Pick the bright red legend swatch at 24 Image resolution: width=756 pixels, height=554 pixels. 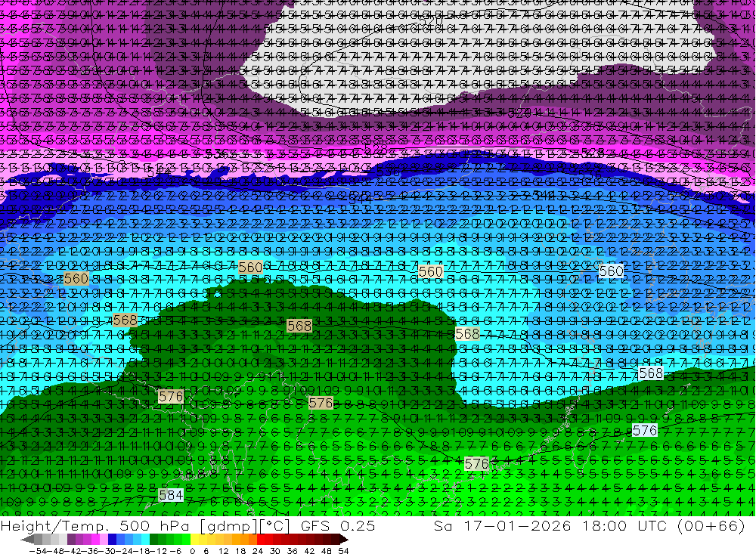261,539
